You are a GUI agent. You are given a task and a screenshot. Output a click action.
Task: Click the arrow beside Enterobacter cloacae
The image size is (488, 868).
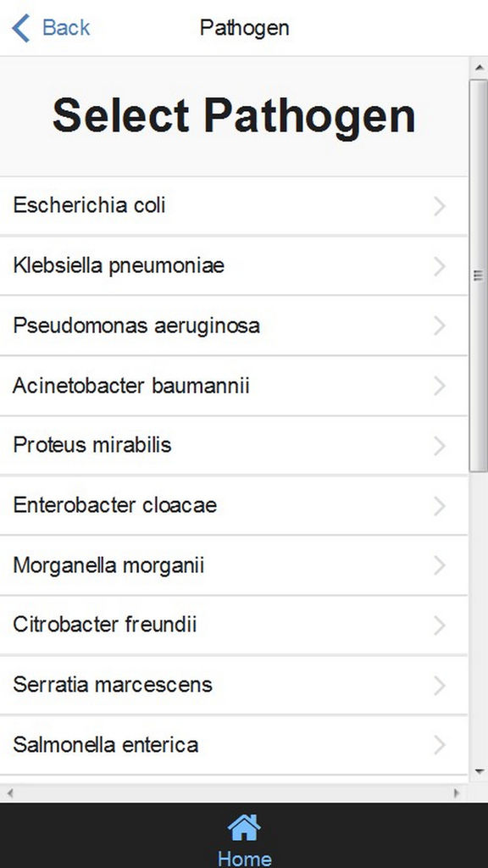tap(440, 506)
